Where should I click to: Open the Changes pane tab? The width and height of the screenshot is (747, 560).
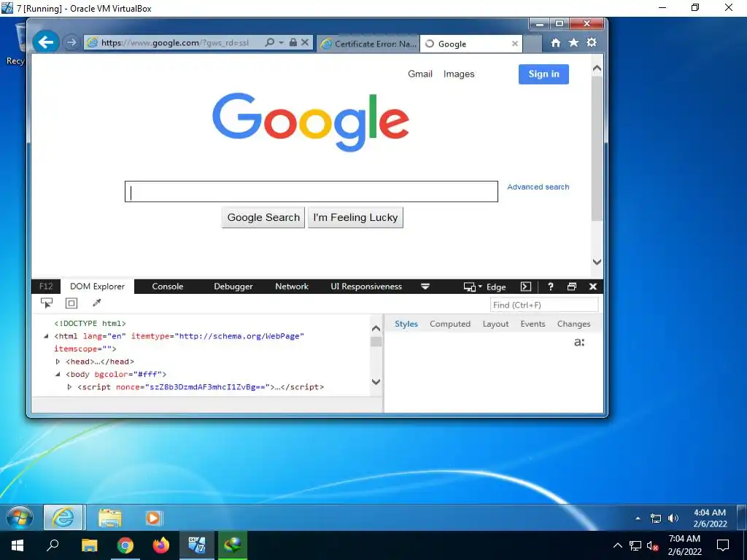pos(573,324)
